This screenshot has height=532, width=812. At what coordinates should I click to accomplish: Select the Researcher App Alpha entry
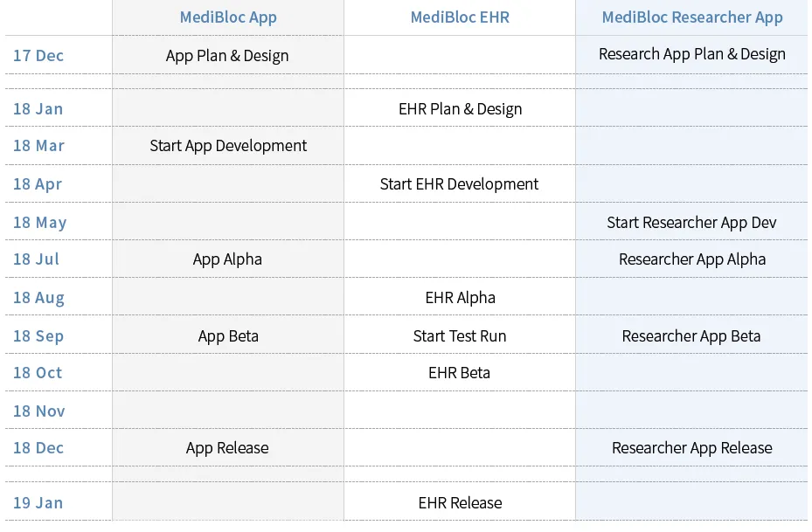click(692, 259)
